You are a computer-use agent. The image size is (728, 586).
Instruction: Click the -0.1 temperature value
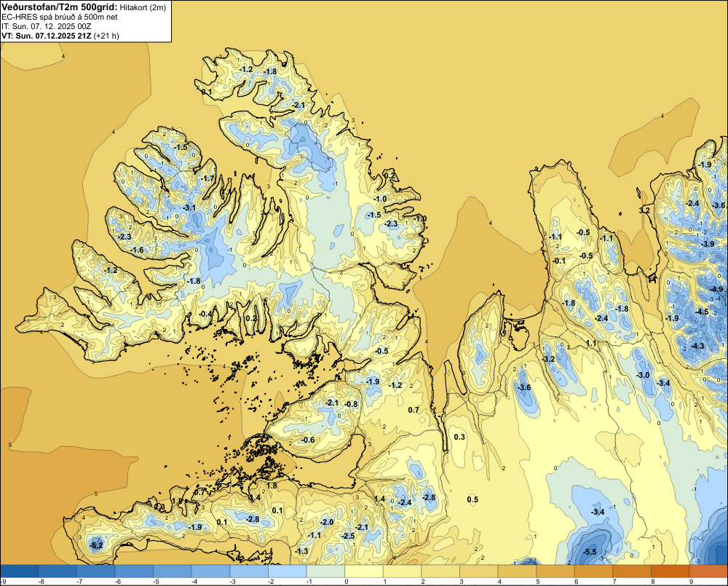(559, 261)
